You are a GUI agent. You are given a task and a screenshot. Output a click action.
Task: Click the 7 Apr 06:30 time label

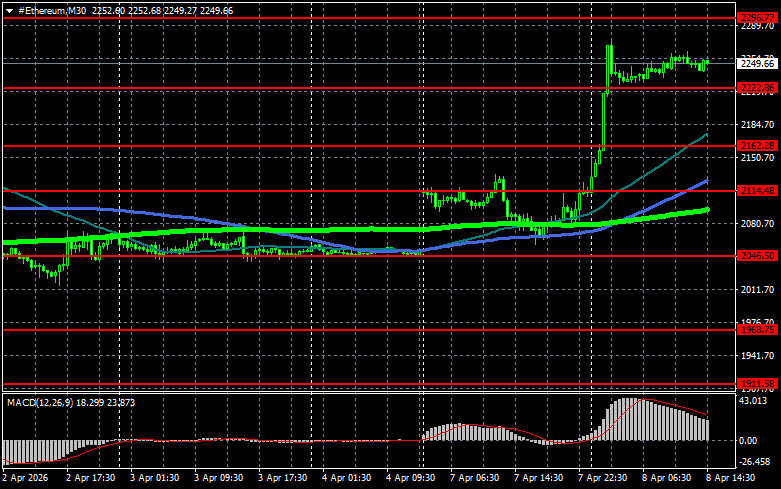(x=474, y=478)
